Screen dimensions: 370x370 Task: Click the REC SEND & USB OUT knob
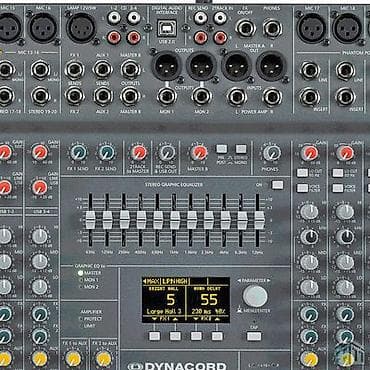(x=167, y=153)
